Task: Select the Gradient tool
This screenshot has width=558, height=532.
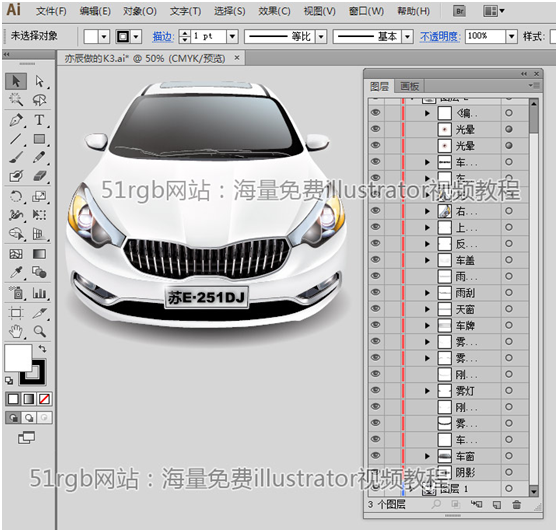Action: [40, 254]
